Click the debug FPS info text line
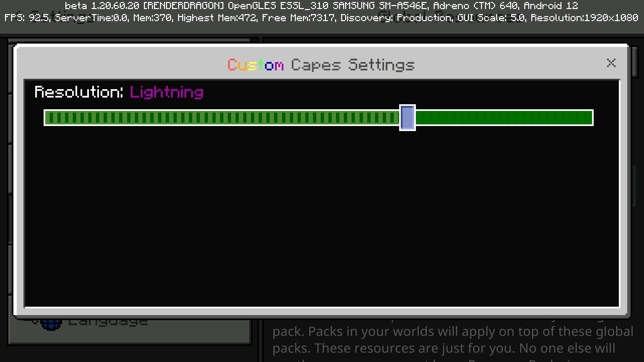644x362 pixels. tap(321, 17)
